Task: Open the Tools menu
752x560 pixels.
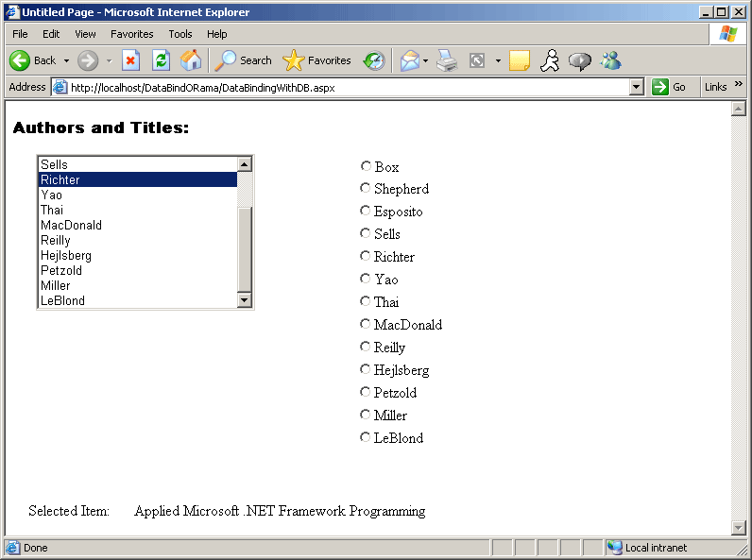Action: (x=180, y=34)
